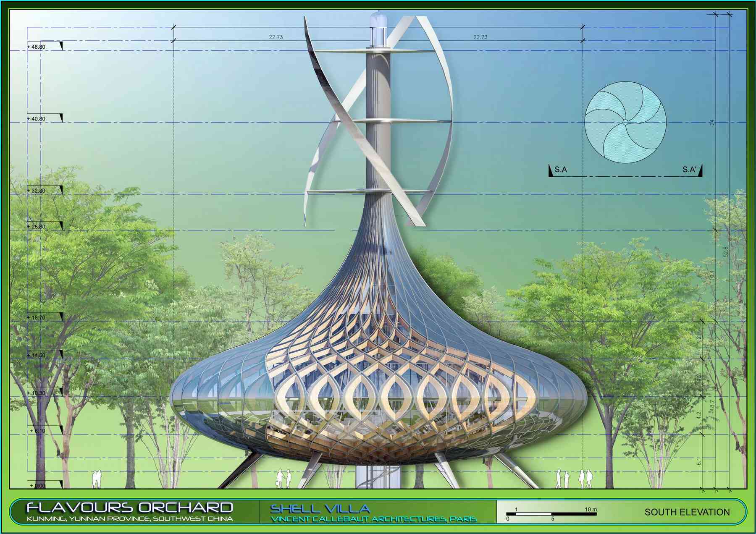
Task: Click the S.A section cut marker
Action: point(560,170)
